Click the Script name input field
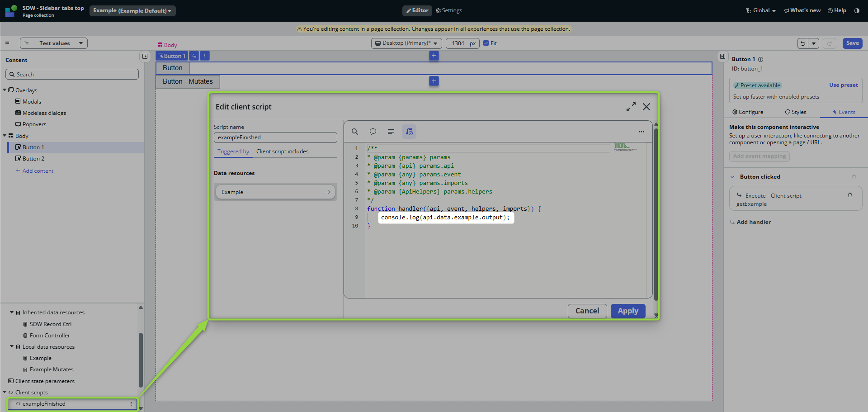Image resolution: width=868 pixels, height=412 pixels. click(275, 137)
